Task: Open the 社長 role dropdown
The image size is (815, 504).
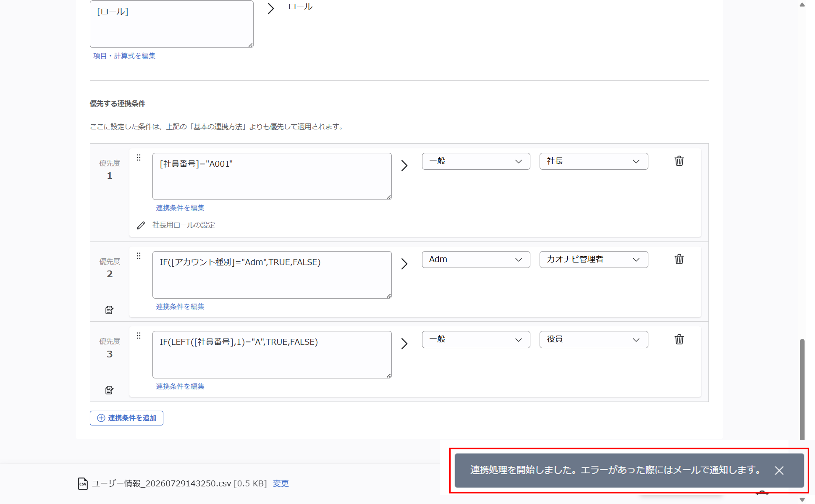Action: click(x=594, y=161)
